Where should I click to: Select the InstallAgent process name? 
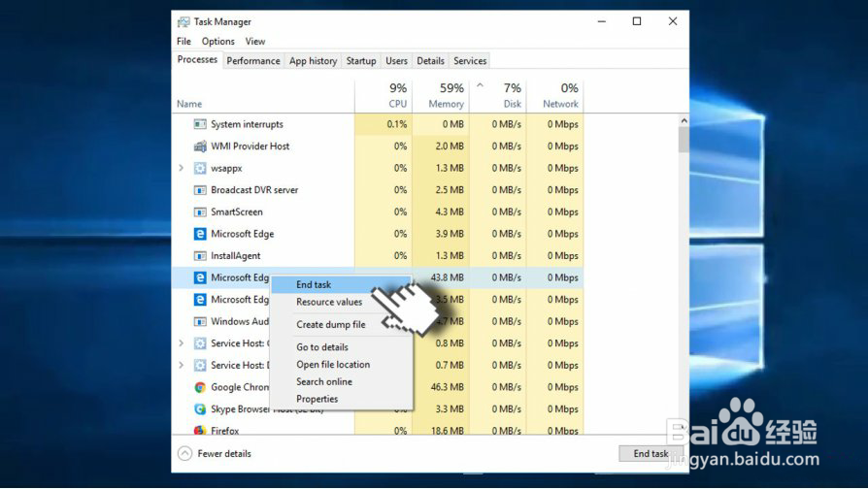(x=236, y=255)
